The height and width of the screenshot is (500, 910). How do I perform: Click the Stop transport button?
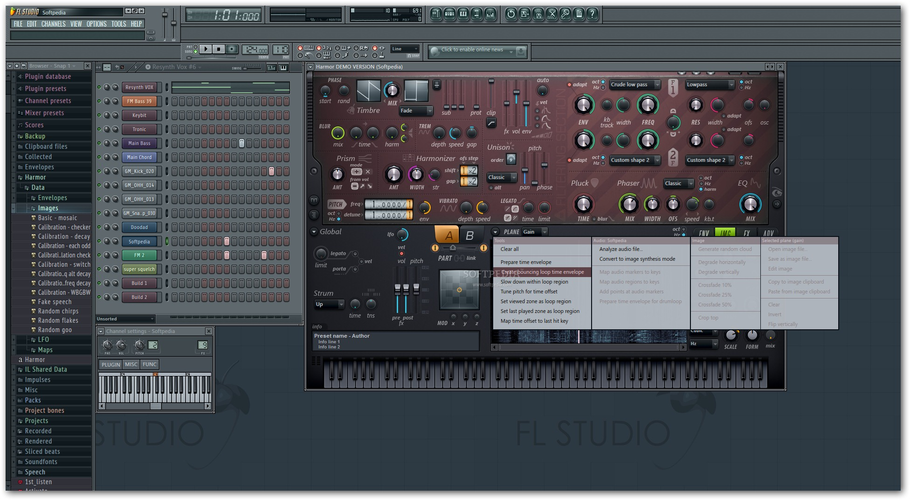pos(219,49)
